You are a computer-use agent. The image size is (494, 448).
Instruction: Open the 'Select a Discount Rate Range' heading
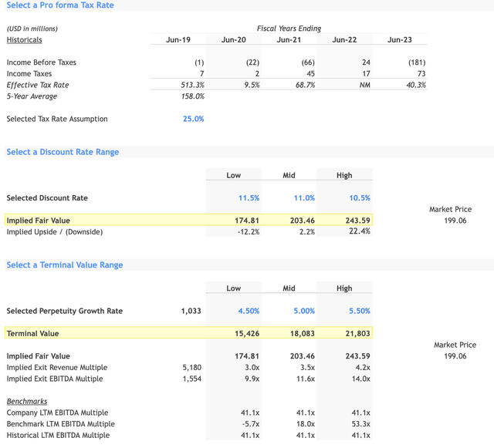click(63, 152)
